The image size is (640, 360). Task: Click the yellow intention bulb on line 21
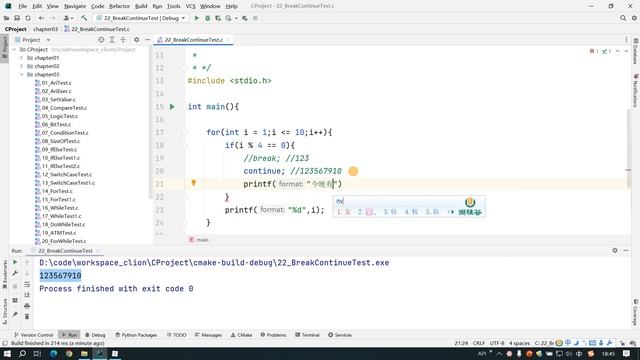coord(193,183)
